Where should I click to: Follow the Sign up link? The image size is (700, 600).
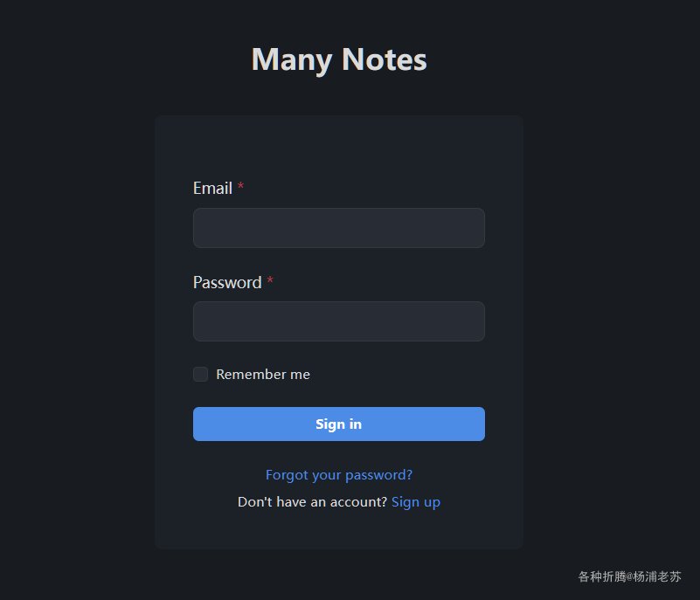click(416, 502)
